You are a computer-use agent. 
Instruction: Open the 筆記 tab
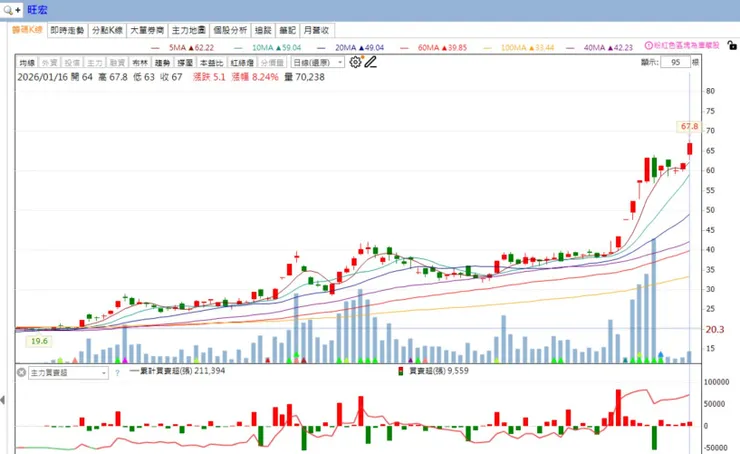click(287, 30)
